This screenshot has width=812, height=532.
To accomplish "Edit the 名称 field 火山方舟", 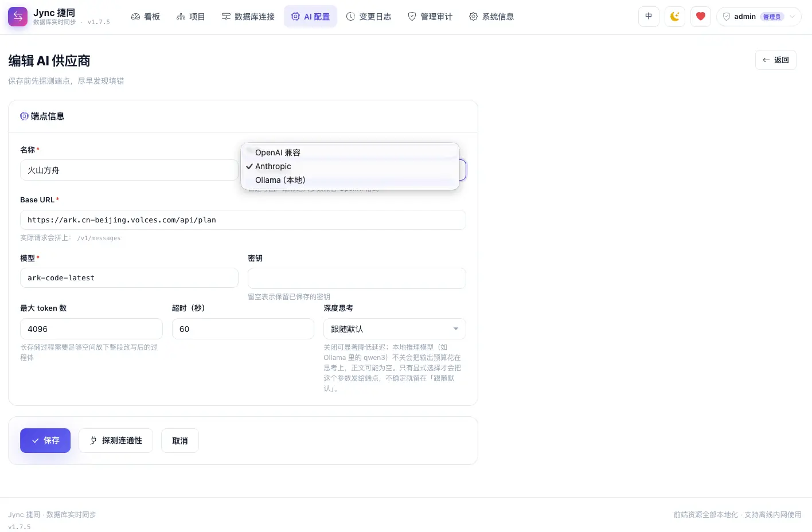I will click(129, 170).
